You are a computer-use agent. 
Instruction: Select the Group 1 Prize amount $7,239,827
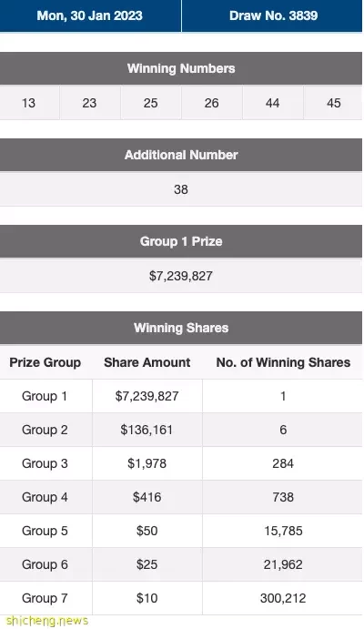(181, 276)
